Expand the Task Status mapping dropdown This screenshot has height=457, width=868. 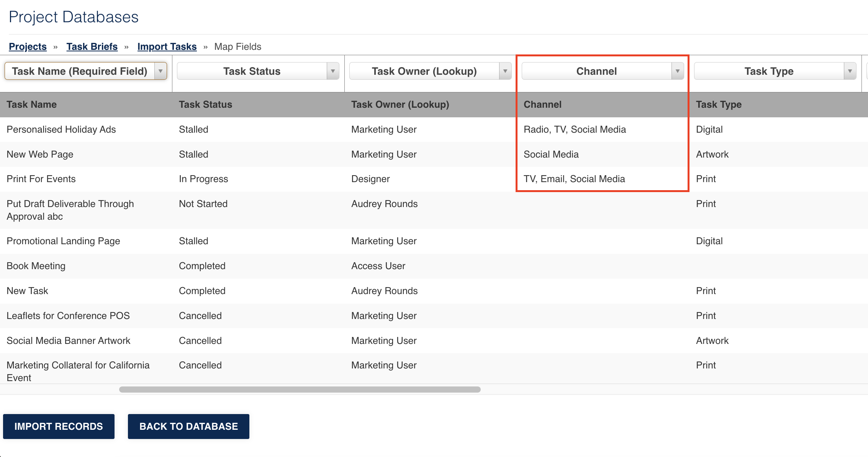pos(258,71)
